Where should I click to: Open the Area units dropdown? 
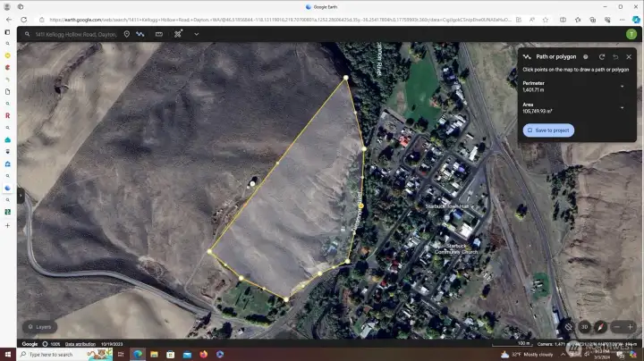click(622, 107)
